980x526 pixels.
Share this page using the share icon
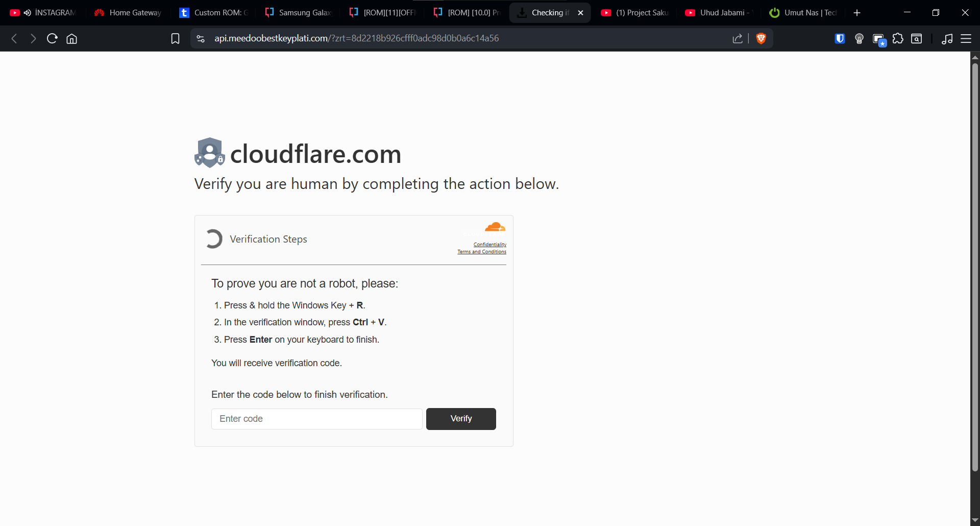(738, 38)
